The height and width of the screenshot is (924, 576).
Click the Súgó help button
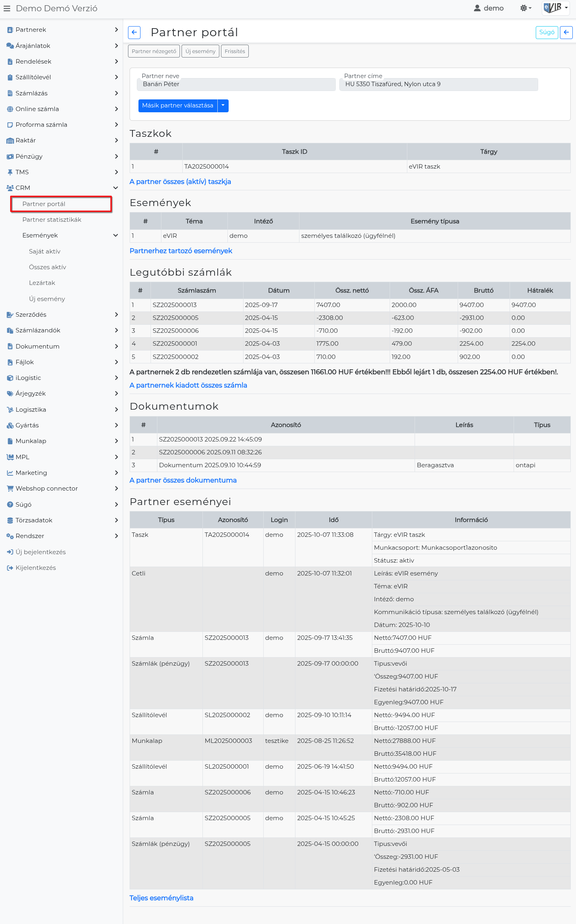(546, 32)
